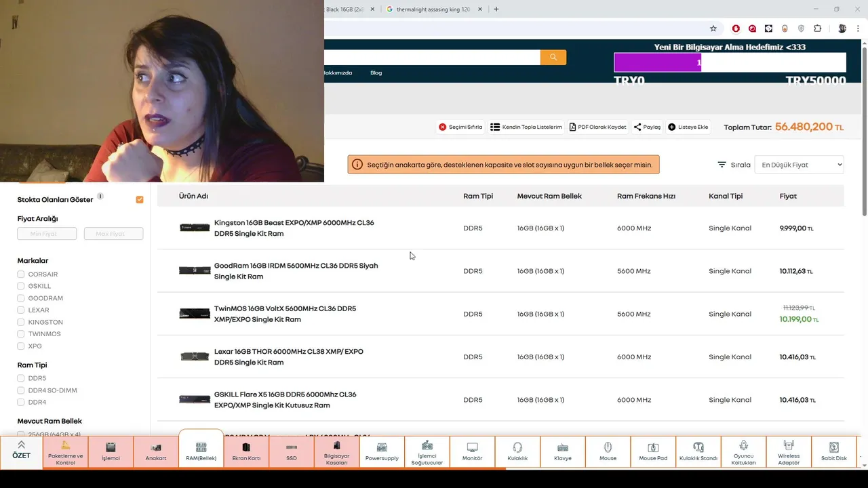The height and width of the screenshot is (488, 868).
Task: Open the Extensions puzzle-piece menu
Action: tap(817, 28)
